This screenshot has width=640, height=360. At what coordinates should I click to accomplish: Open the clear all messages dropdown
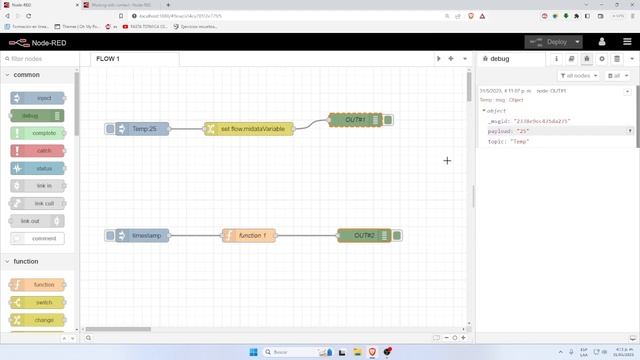[618, 76]
